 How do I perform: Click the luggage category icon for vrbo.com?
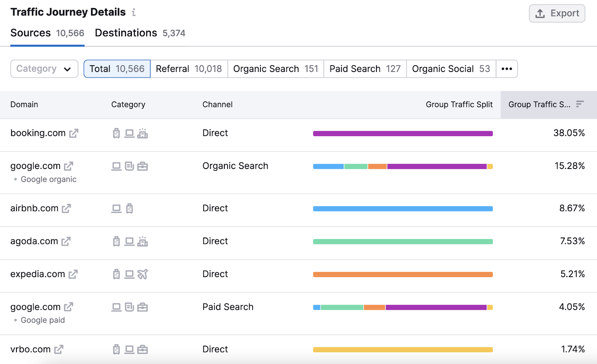pyautogui.click(x=116, y=349)
